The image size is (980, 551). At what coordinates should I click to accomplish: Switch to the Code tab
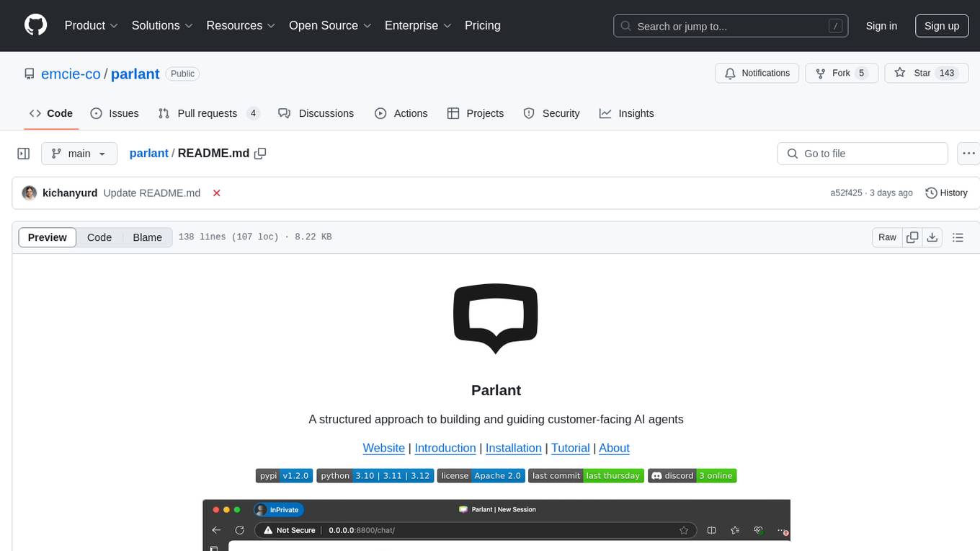[50, 113]
